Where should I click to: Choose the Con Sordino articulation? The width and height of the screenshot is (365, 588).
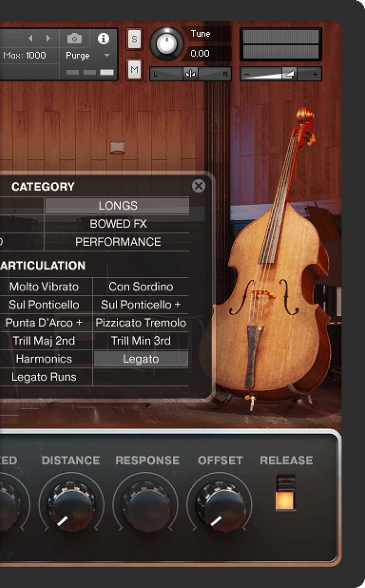[141, 286]
